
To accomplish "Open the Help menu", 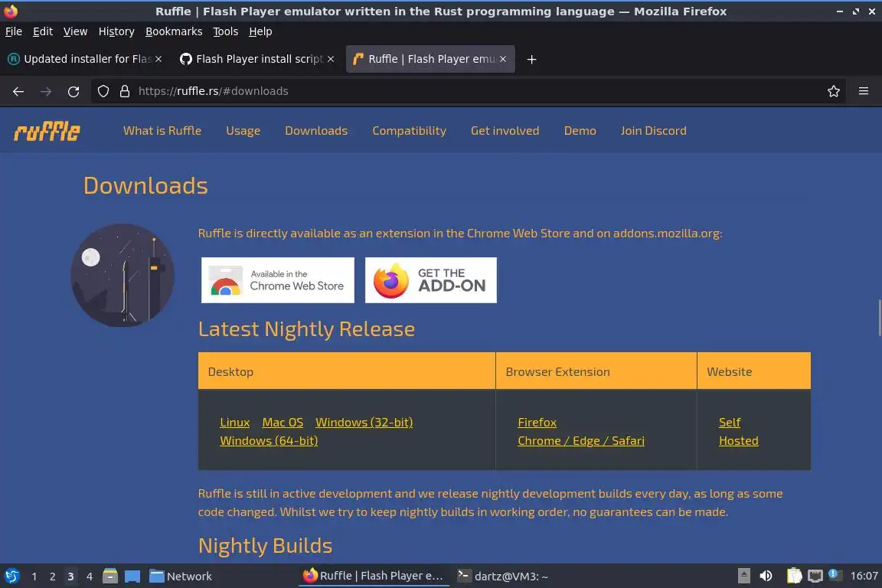I will tap(260, 31).
